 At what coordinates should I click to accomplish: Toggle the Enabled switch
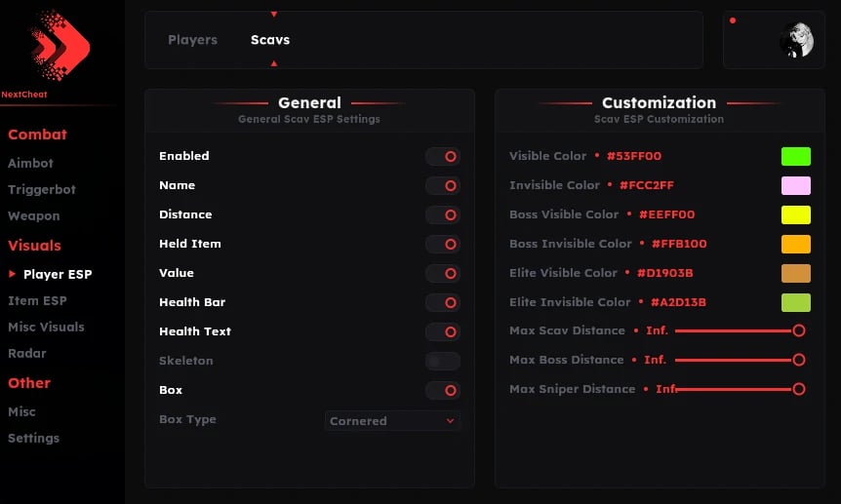click(443, 156)
